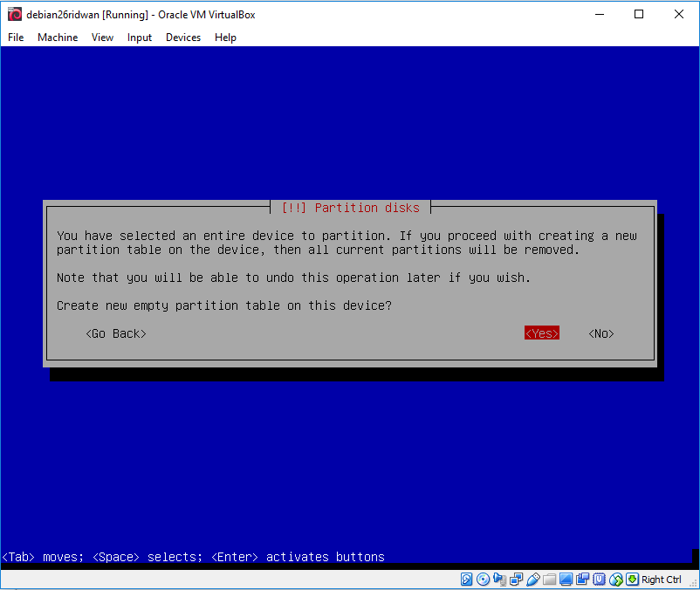Open the View menu
This screenshot has height=590, width=700.
coord(102,38)
